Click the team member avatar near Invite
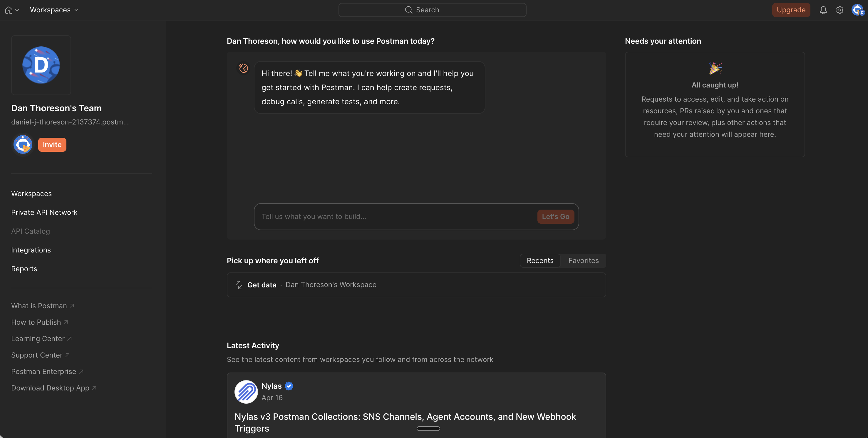Viewport: 868px width, 438px height. [22, 144]
